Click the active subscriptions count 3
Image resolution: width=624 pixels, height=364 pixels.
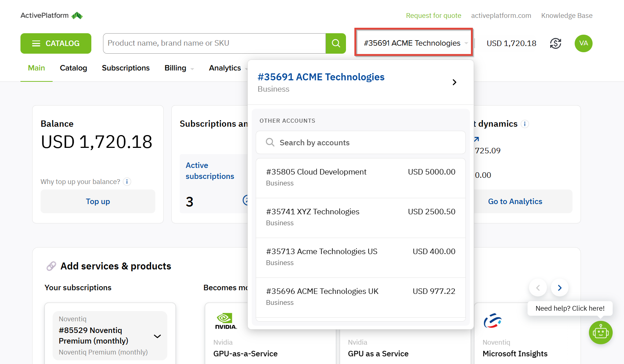tap(190, 202)
